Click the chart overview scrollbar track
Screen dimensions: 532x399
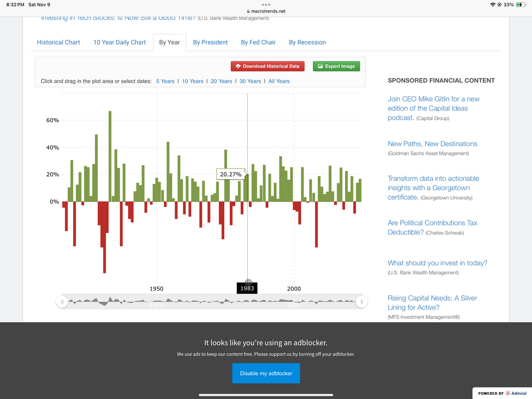[212, 302]
